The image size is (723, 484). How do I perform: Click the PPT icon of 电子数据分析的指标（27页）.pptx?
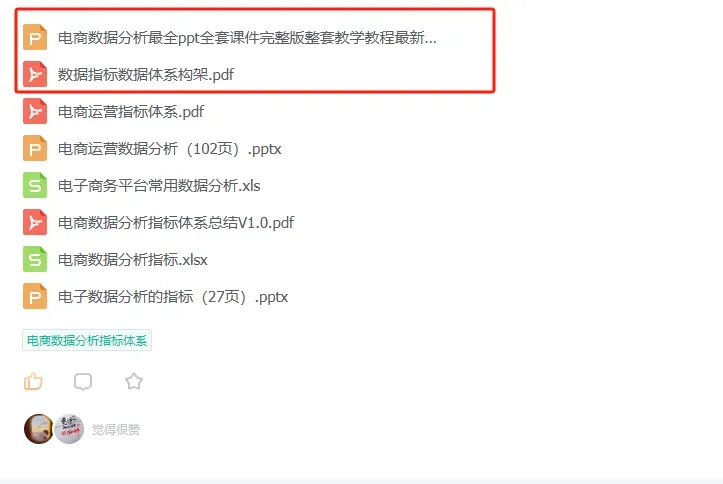pos(35,296)
